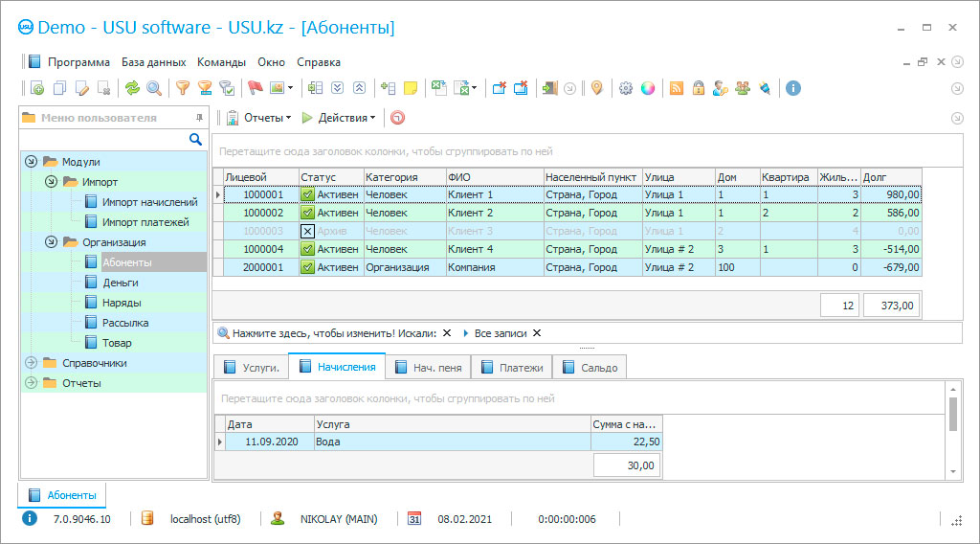Open the Программа menu

coord(78,62)
